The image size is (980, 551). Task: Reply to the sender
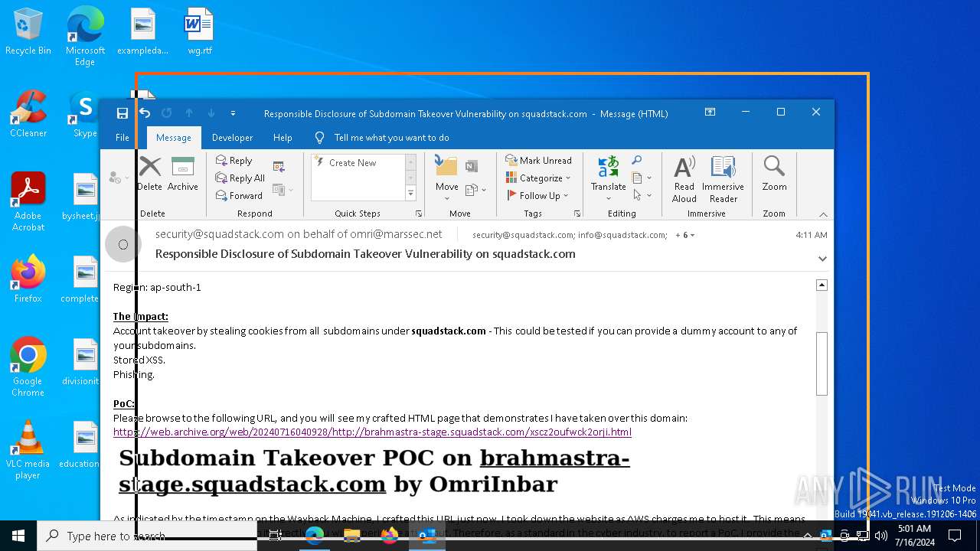(234, 161)
